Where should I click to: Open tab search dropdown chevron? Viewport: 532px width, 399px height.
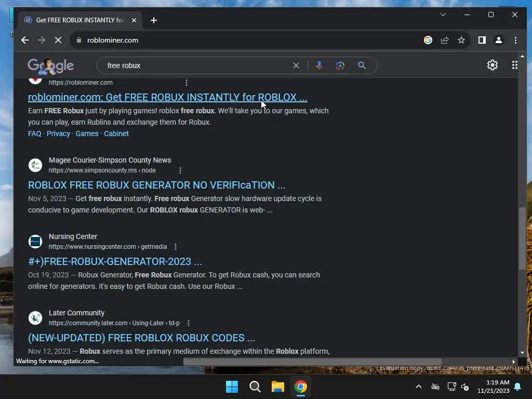click(443, 15)
